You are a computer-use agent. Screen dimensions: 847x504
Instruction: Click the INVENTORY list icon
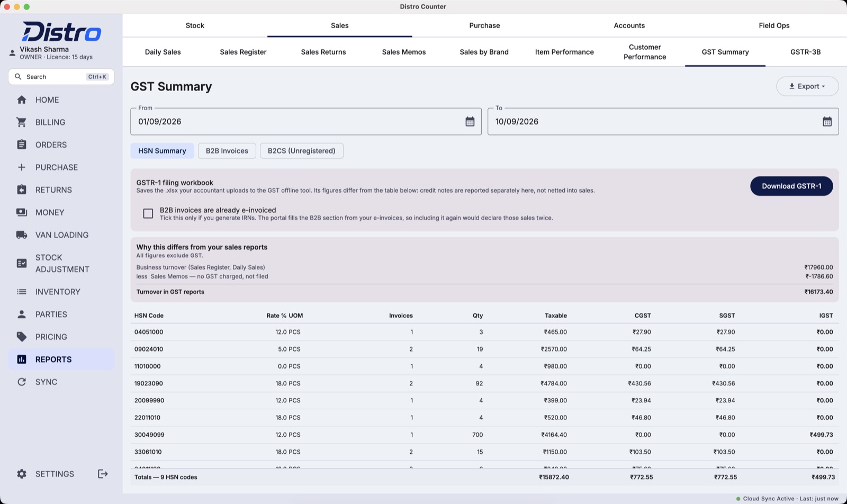coord(22,292)
